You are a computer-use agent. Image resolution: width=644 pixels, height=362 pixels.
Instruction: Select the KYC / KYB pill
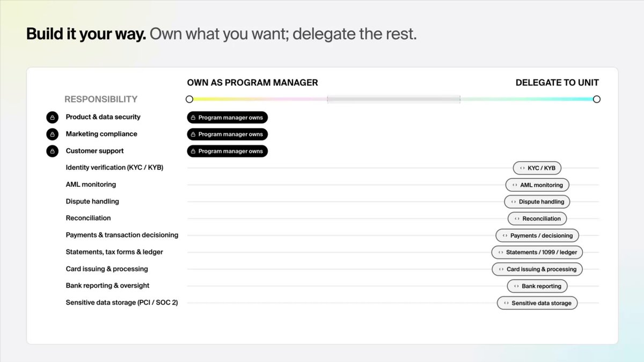click(537, 168)
